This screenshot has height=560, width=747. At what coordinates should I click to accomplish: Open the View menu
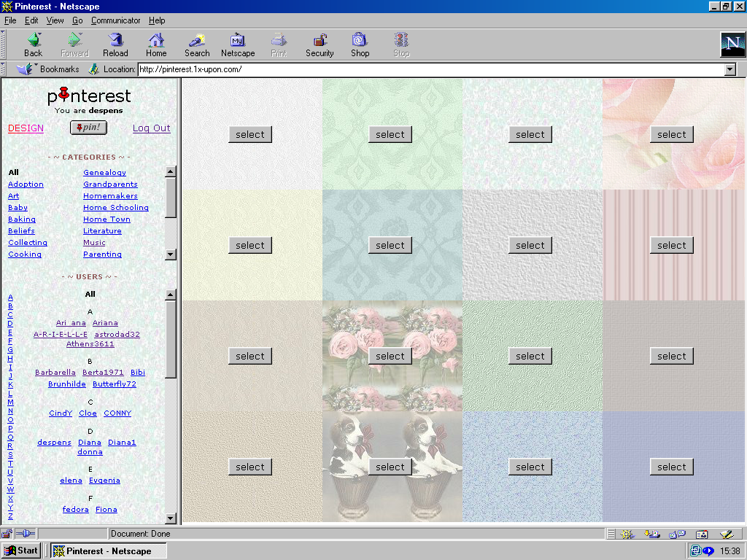click(x=55, y=20)
